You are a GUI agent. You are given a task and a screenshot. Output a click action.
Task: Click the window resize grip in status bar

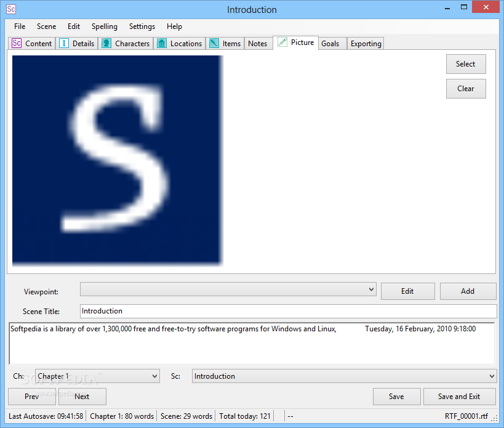coord(494,418)
